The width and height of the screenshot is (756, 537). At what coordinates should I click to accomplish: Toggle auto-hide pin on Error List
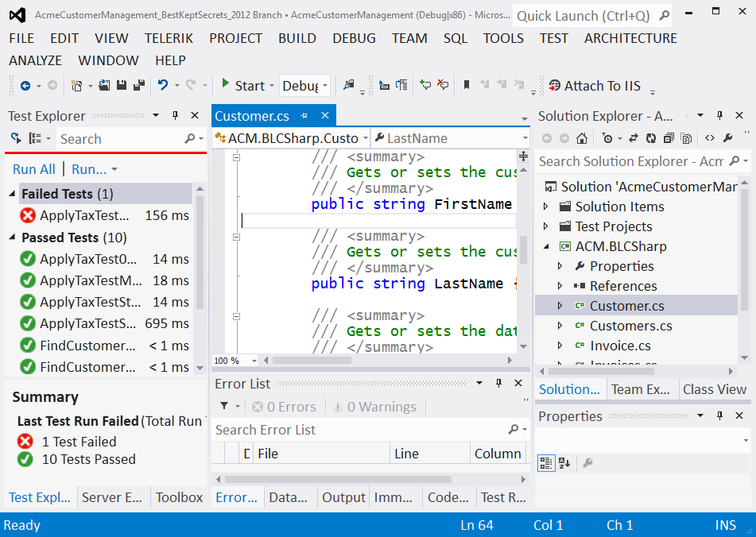pyautogui.click(x=499, y=383)
